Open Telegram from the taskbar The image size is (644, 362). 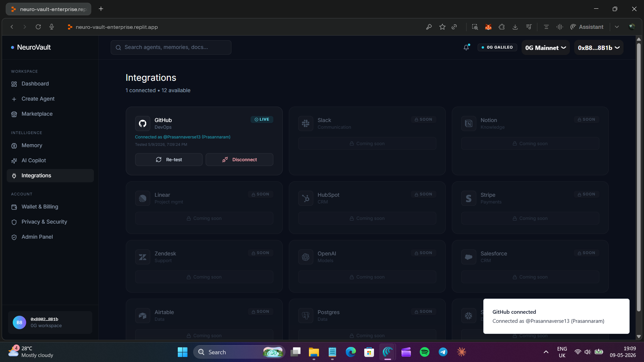click(x=443, y=352)
